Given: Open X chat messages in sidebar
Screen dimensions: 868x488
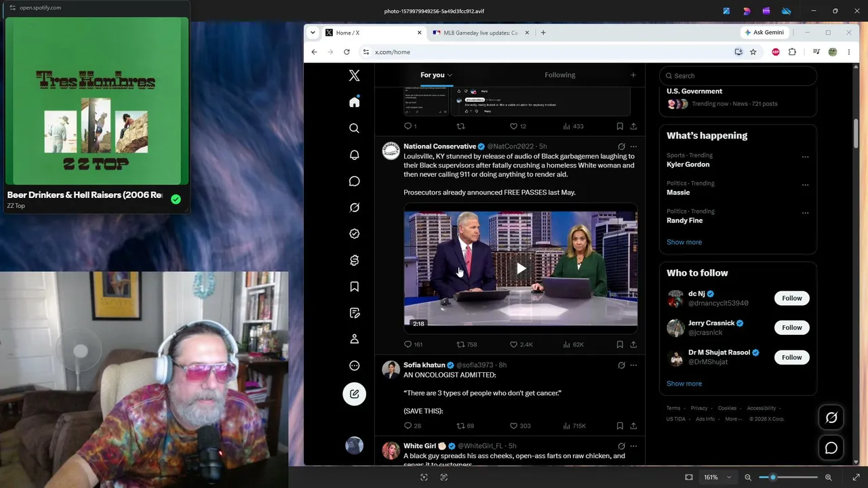Looking at the screenshot, I should coord(354,181).
